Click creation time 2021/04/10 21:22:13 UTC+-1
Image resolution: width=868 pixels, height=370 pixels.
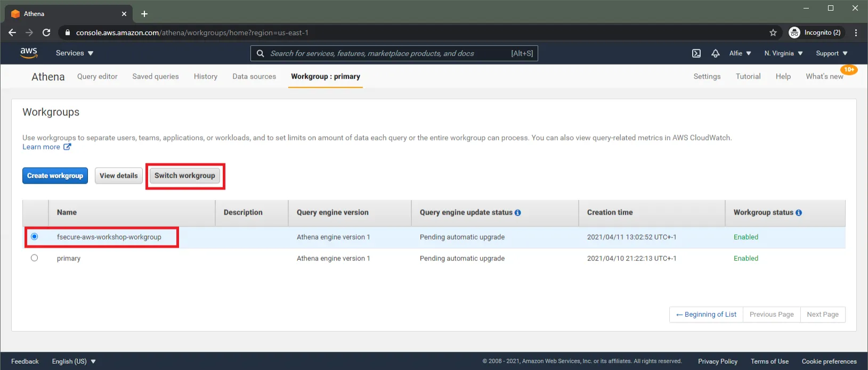631,258
